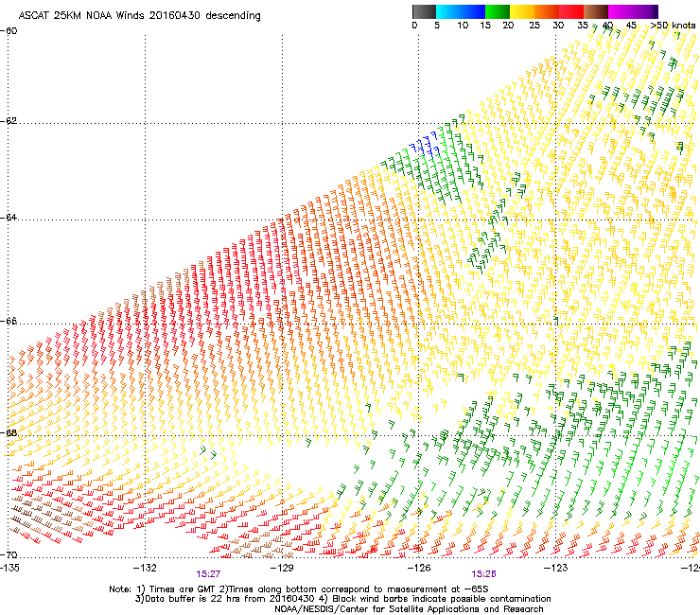The height and width of the screenshot is (615, 700).
Task: Click the legend tick label 25
Action: pos(534,26)
